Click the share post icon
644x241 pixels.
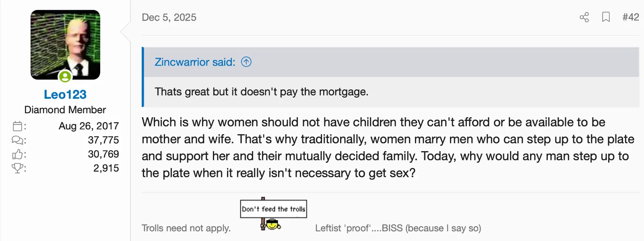click(x=584, y=17)
